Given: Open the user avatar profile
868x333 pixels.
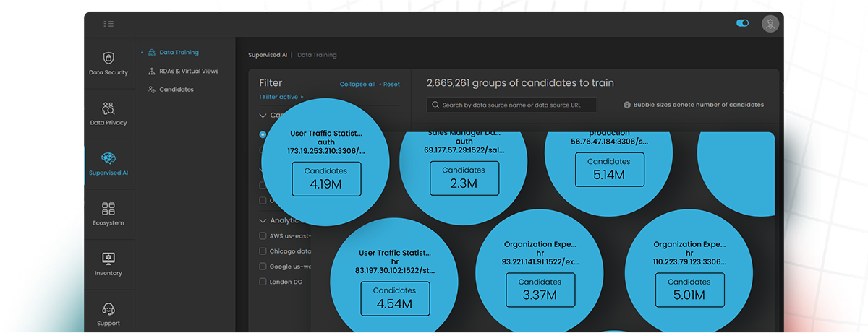Looking at the screenshot, I should click(x=770, y=24).
